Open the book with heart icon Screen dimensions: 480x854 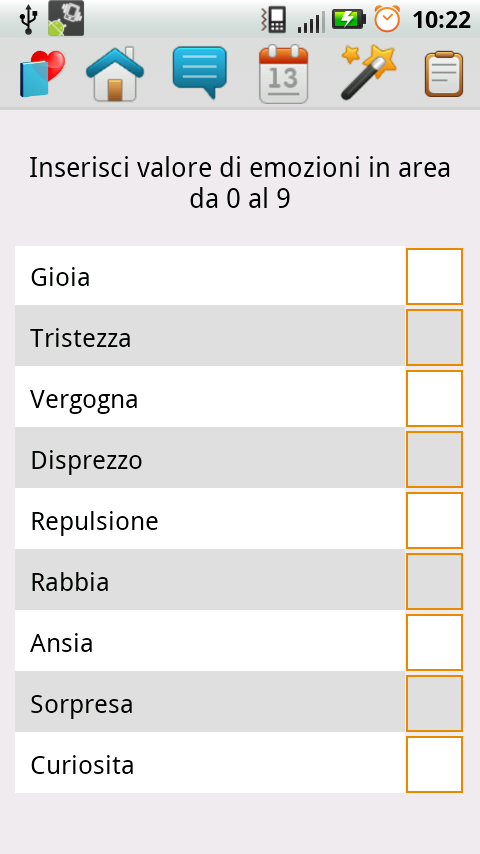[42, 74]
